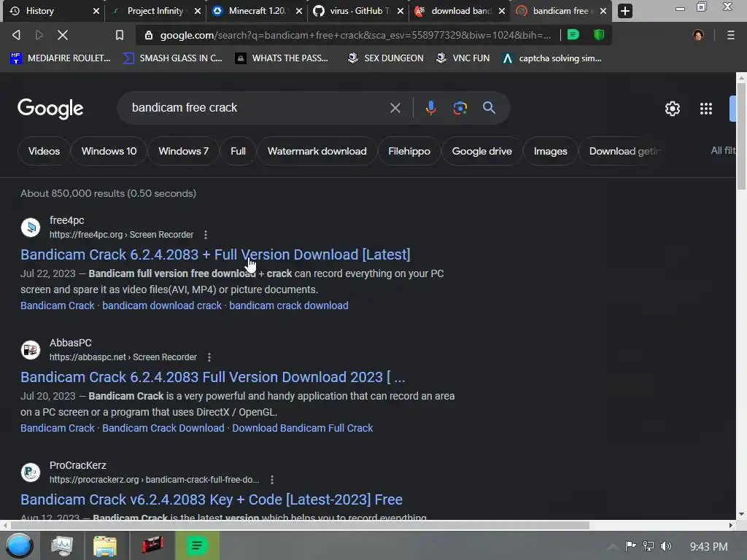Select the Google drive filter chip
Screen dimensions: 747x560
(x=481, y=151)
